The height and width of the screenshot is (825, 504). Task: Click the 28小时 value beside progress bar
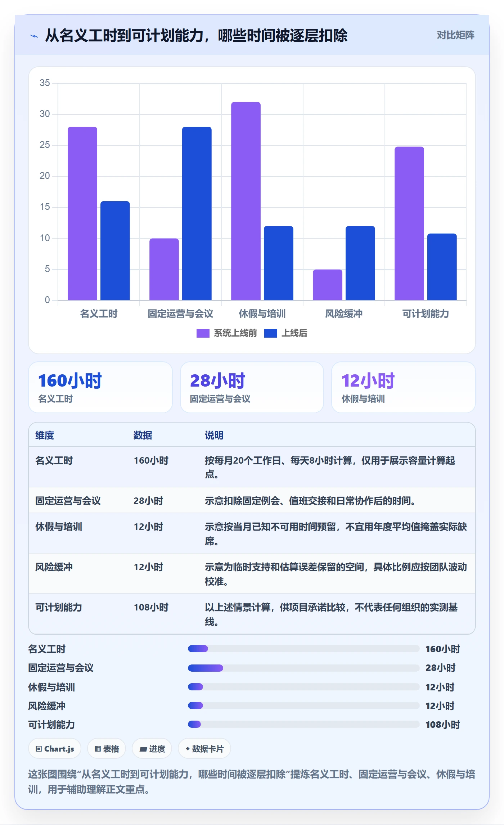coord(441,668)
